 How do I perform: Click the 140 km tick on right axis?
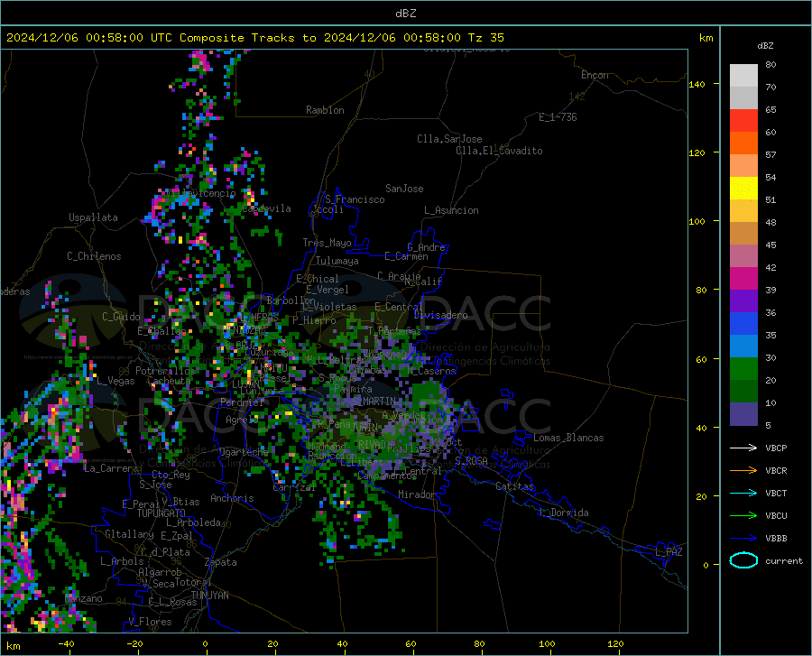pos(697,84)
